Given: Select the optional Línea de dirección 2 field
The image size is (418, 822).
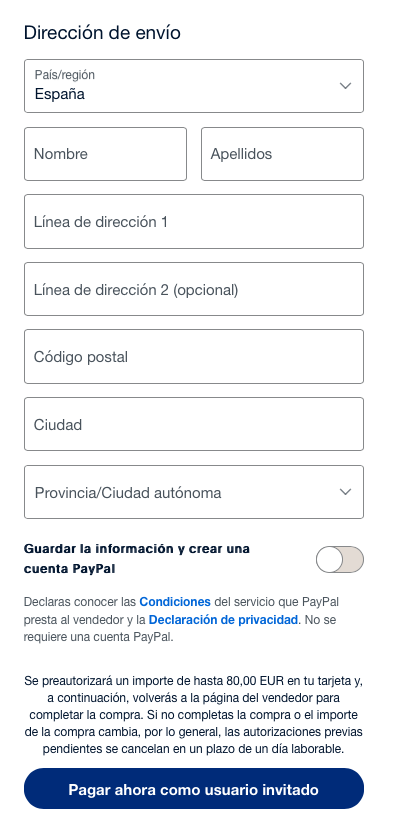Looking at the screenshot, I should (x=194, y=289).
